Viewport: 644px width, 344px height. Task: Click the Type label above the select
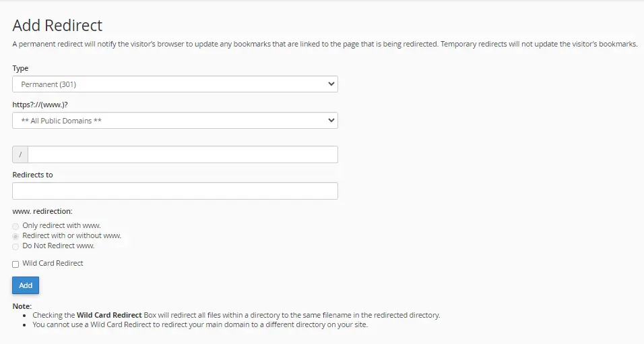20,69
